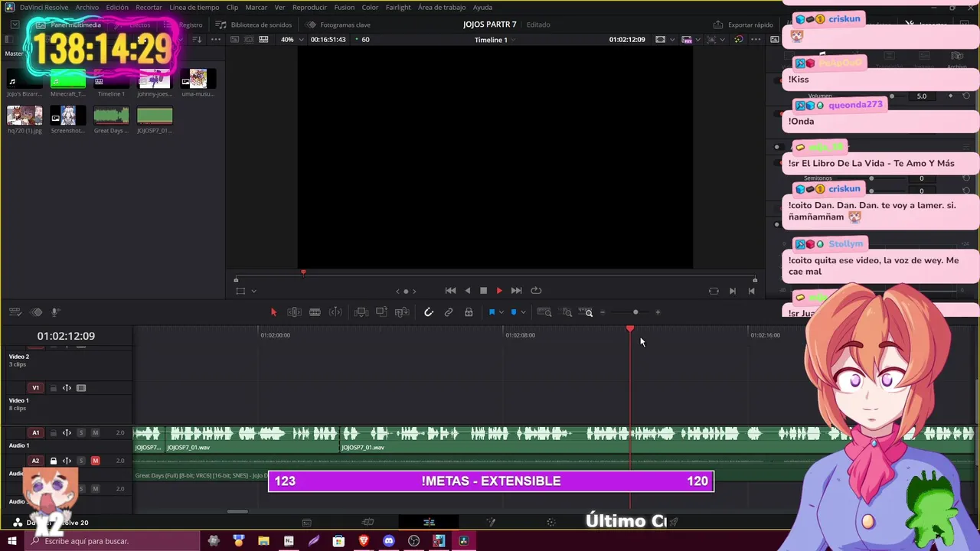Unmute Audio 2 track red M button
980x551 pixels.
(x=95, y=461)
